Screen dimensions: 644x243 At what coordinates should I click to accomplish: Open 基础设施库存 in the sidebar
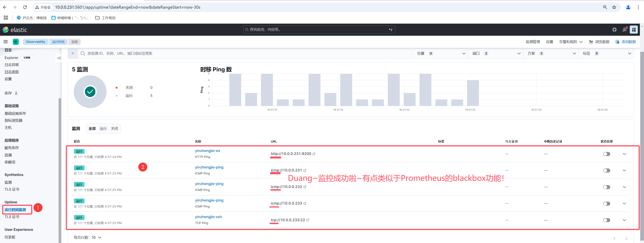coord(15,113)
